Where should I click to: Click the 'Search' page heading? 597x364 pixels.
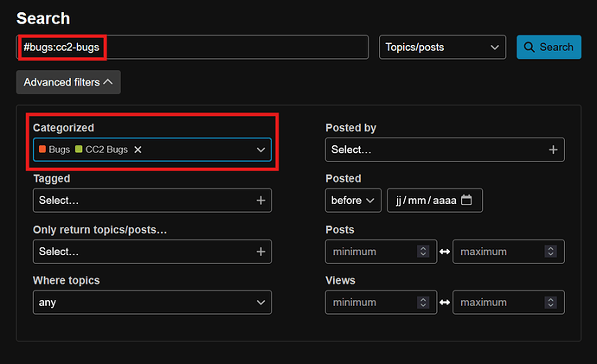[43, 18]
